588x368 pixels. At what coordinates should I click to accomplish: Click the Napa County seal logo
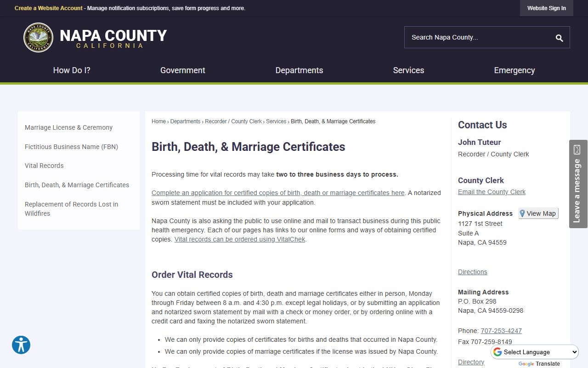38,37
